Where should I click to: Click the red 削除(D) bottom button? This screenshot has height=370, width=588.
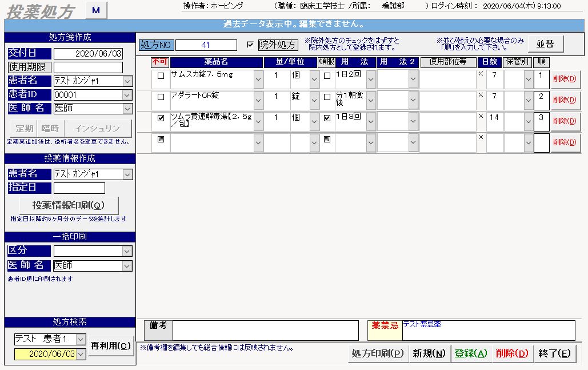click(512, 353)
